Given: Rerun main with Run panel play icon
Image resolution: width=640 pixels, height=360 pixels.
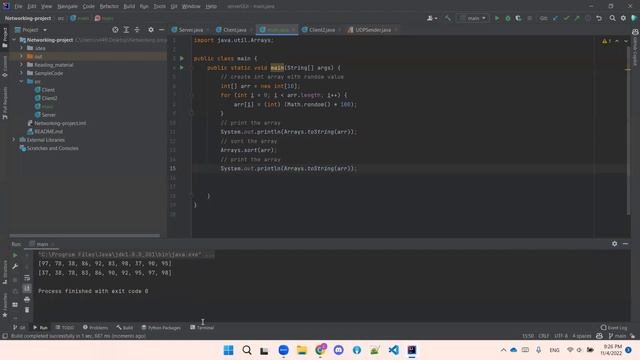Looking at the screenshot, I should tap(15, 256).
